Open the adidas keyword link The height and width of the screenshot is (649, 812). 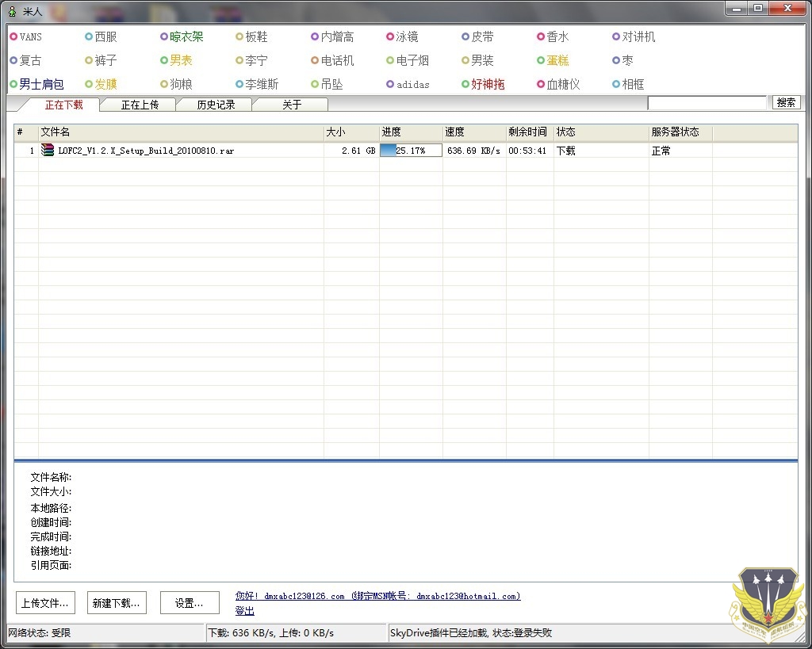412,84
